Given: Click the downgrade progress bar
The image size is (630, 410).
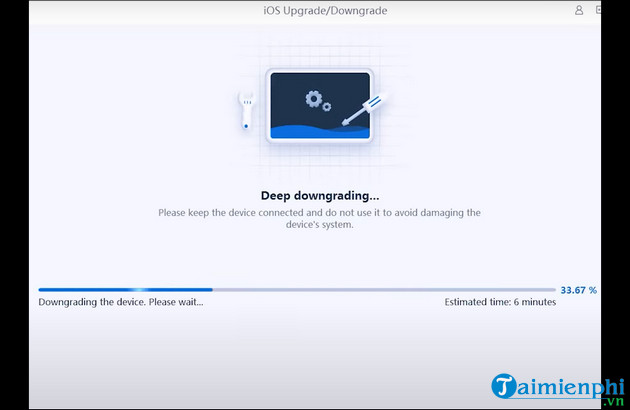Looking at the screenshot, I should pos(297,290).
